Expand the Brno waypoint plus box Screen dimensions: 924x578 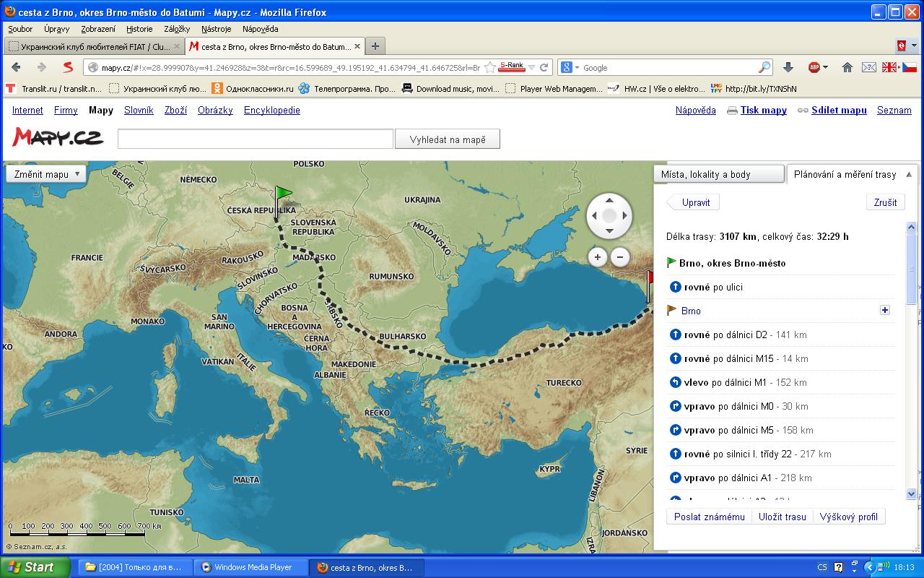point(885,311)
